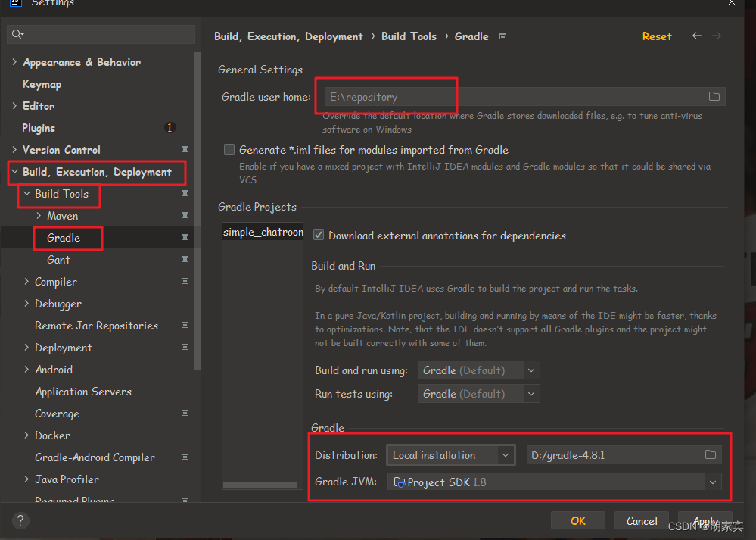The image size is (756, 540).
Task: Expand the Appearance & Behavior section
Action: coord(14,61)
